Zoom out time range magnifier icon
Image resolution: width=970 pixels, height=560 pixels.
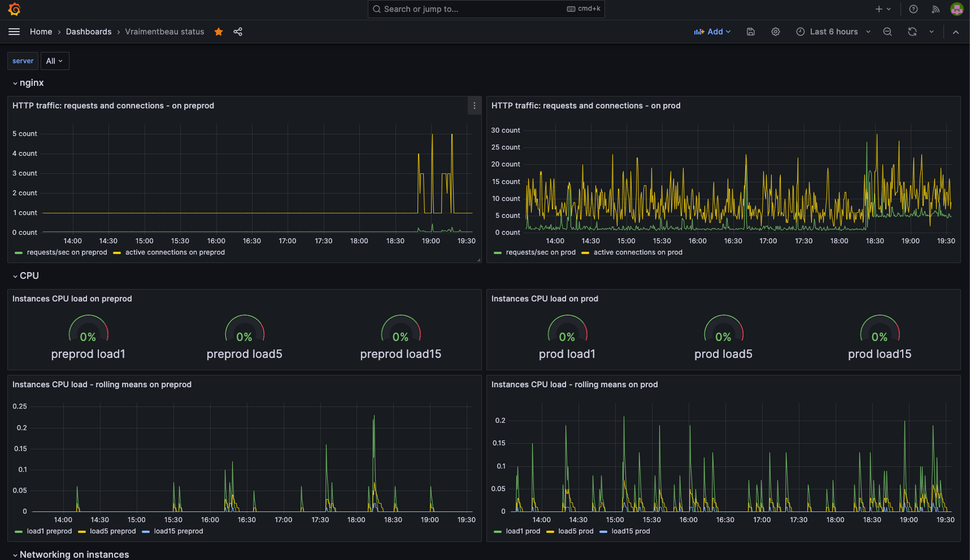click(x=888, y=32)
